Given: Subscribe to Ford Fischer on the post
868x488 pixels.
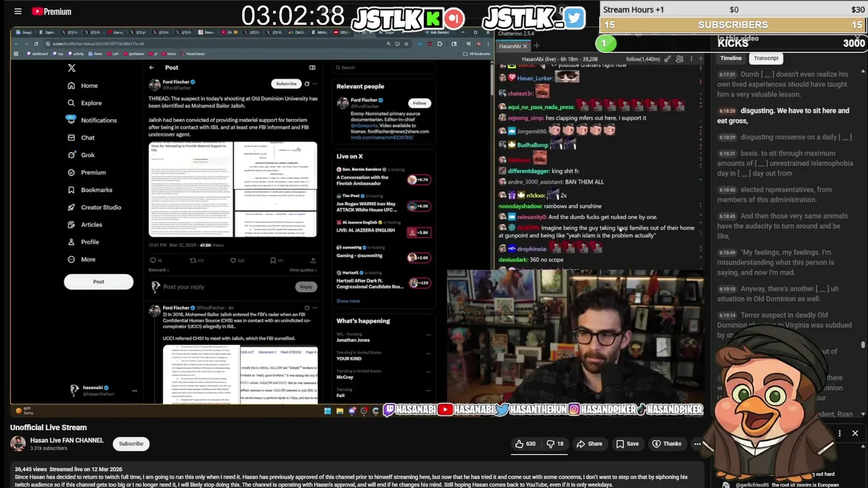Looking at the screenshot, I should pos(285,84).
